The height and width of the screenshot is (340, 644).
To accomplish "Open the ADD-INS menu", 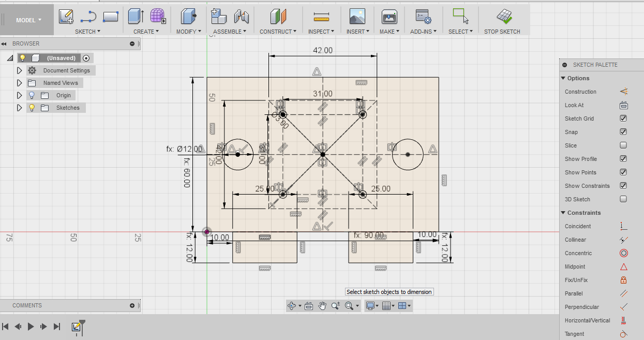I will coord(423,31).
